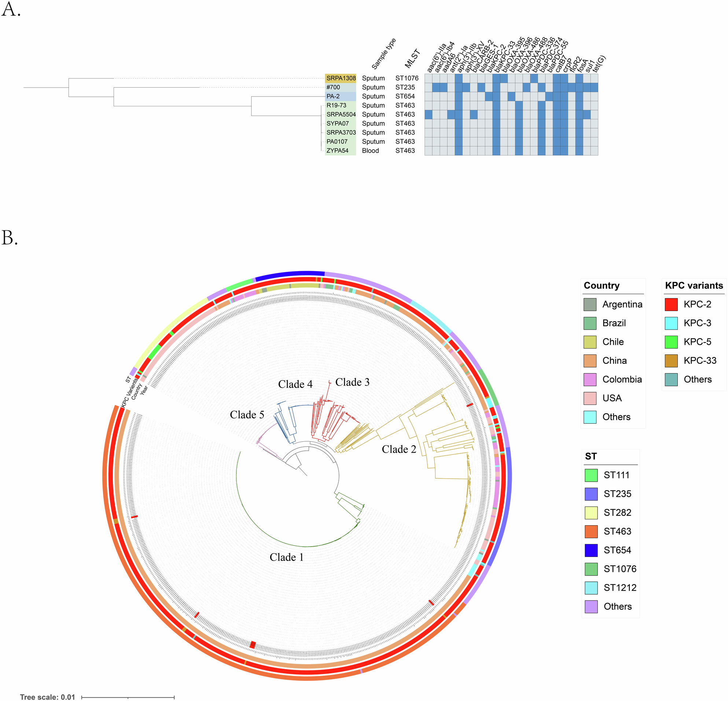Click the KPC variants legend title
Viewport: 728px width, 701px height.
pos(694,285)
